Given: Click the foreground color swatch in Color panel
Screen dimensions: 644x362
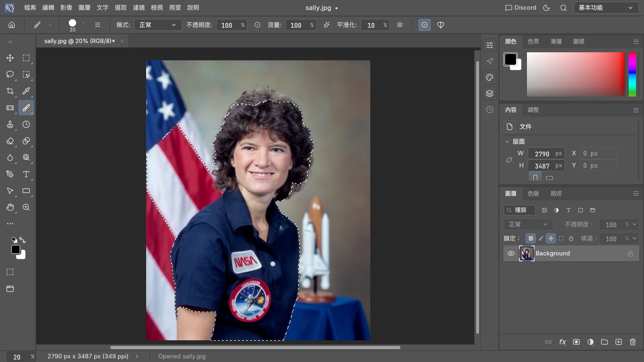Looking at the screenshot, I should pos(510,59).
